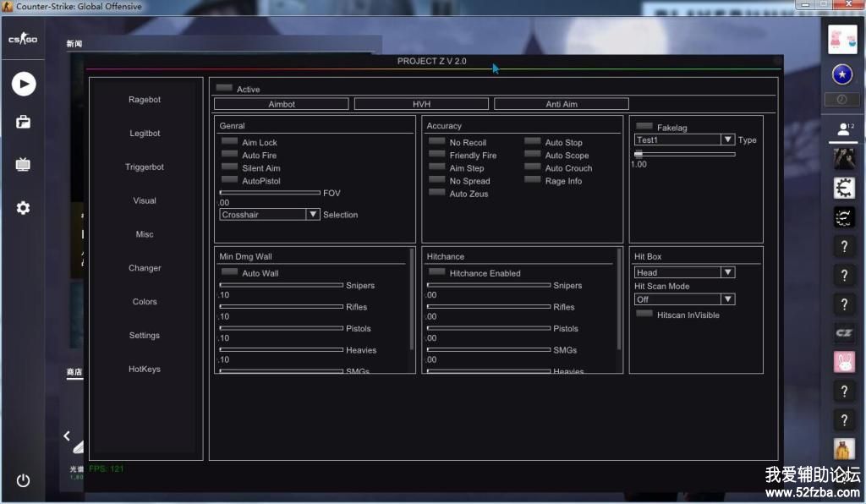Image resolution: width=866 pixels, height=504 pixels.
Task: Click the Hitchance Pistols slider
Action: (489, 328)
